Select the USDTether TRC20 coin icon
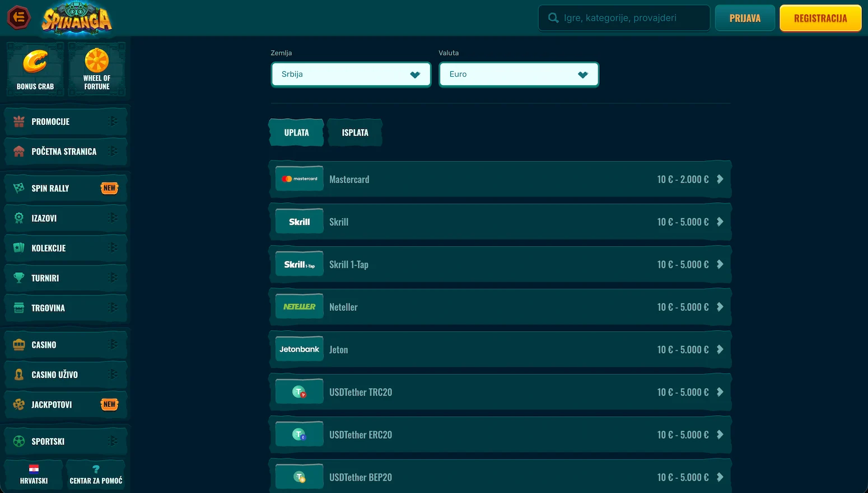 (300, 392)
